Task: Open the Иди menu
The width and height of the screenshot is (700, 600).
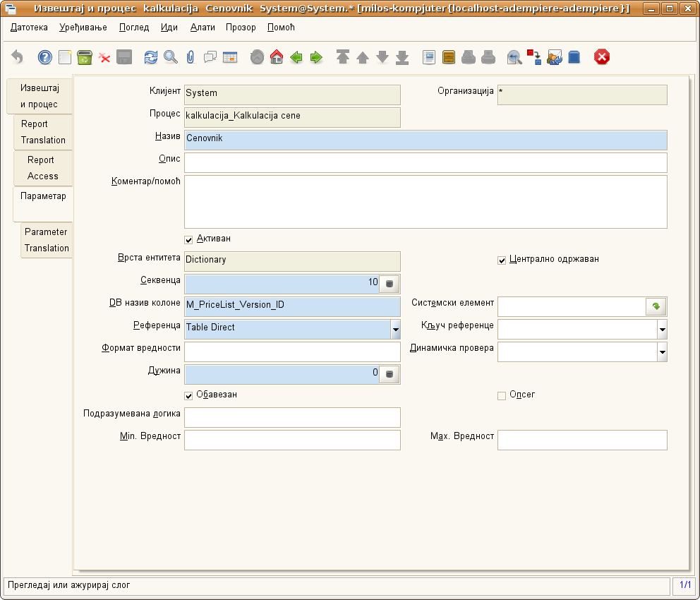Action: [x=169, y=28]
